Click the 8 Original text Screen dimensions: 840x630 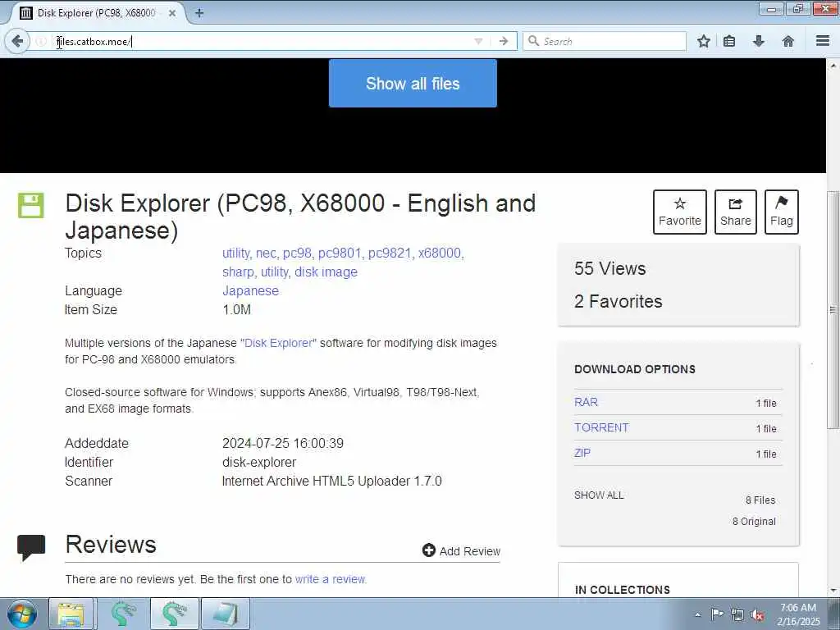point(754,521)
